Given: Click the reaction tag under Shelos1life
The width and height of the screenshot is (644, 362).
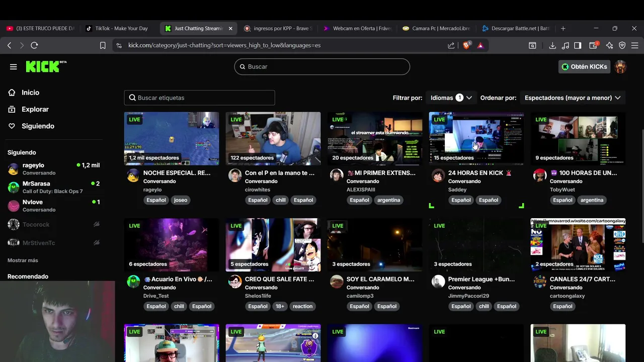Looking at the screenshot, I should pos(302,306).
